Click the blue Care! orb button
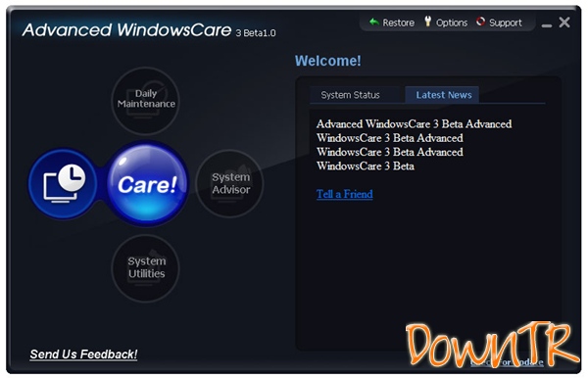This screenshot has width=588, height=379. coord(147,184)
